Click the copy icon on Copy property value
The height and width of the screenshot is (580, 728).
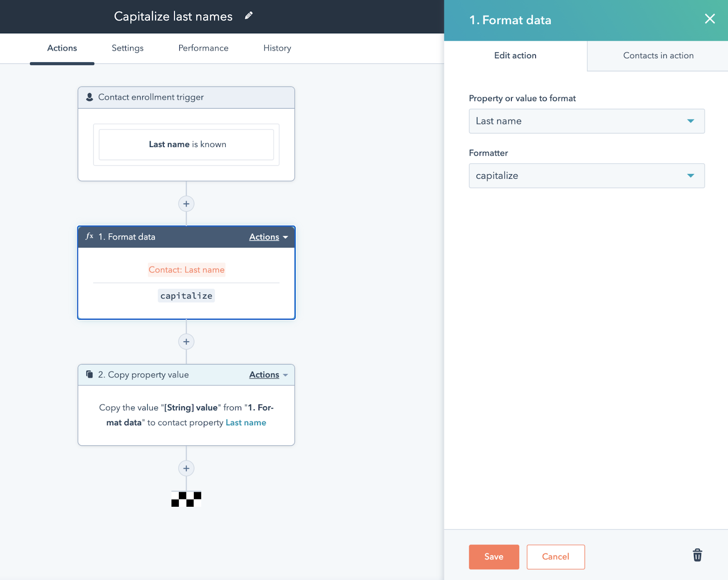click(x=89, y=374)
